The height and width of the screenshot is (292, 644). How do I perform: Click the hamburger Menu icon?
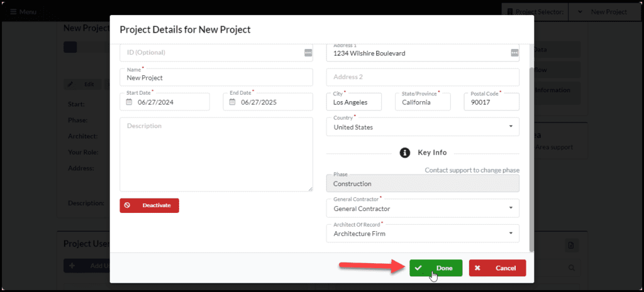point(14,12)
